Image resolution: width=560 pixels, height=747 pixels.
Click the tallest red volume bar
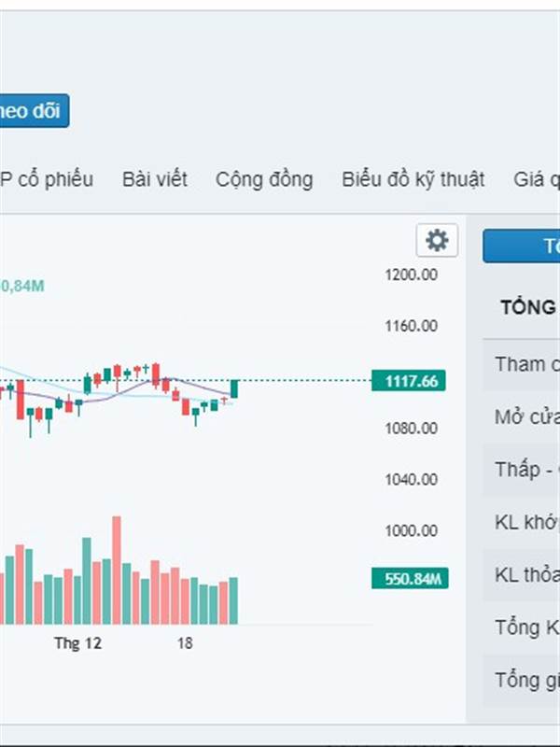click(x=117, y=570)
